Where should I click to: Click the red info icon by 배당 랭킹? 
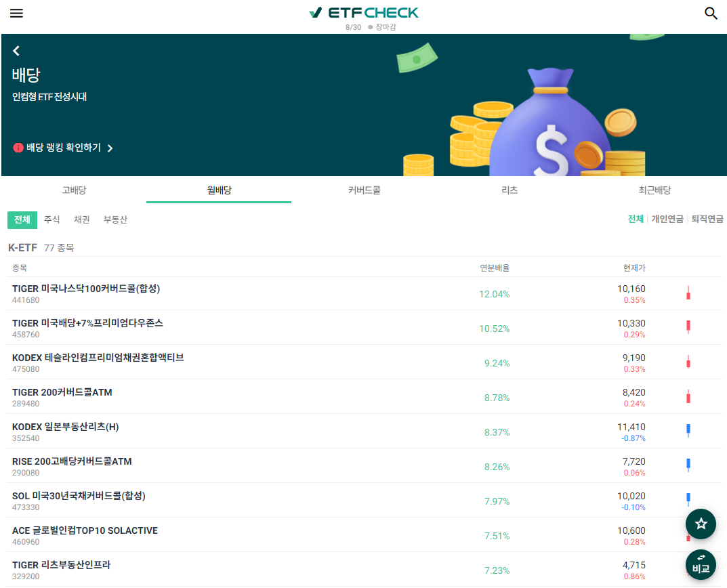(18, 148)
